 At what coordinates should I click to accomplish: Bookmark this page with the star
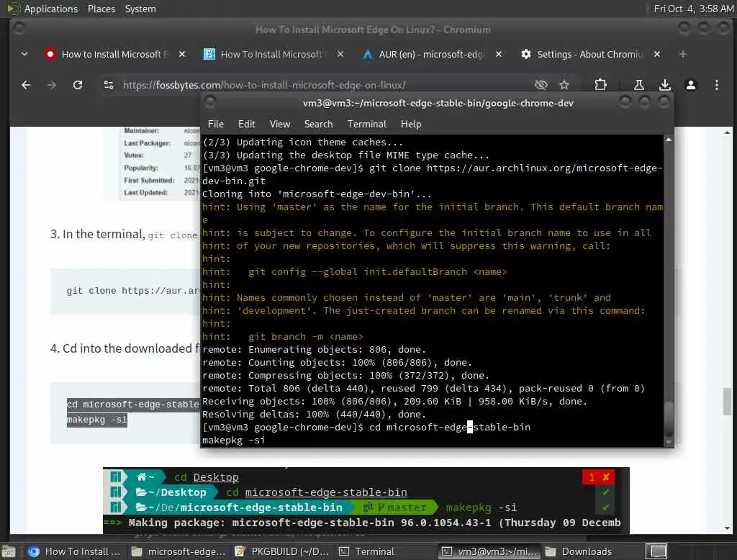pyautogui.click(x=564, y=85)
